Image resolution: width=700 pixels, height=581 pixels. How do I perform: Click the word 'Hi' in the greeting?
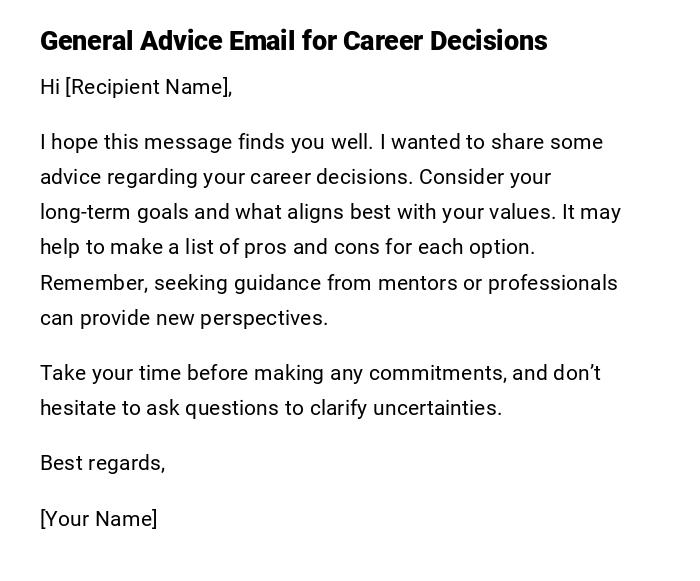tap(50, 87)
